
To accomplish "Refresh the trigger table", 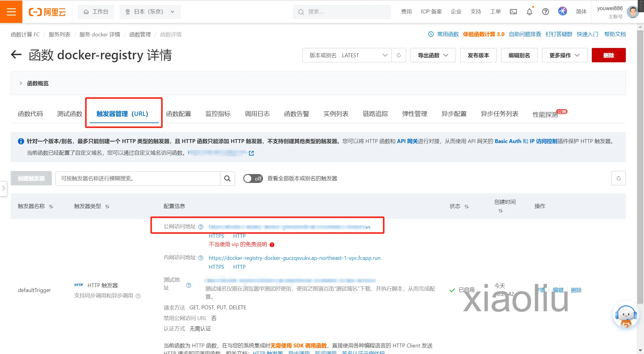I will (x=618, y=178).
